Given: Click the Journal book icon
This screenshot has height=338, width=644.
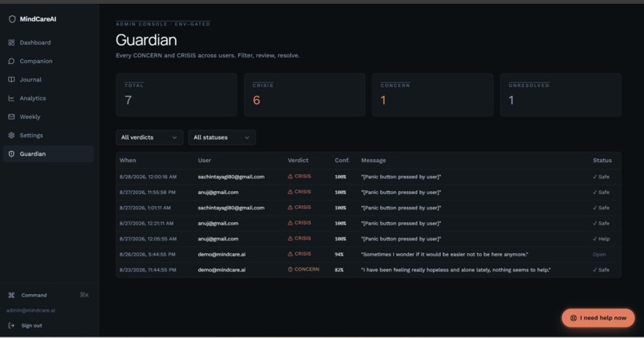Looking at the screenshot, I should pyautogui.click(x=11, y=80).
